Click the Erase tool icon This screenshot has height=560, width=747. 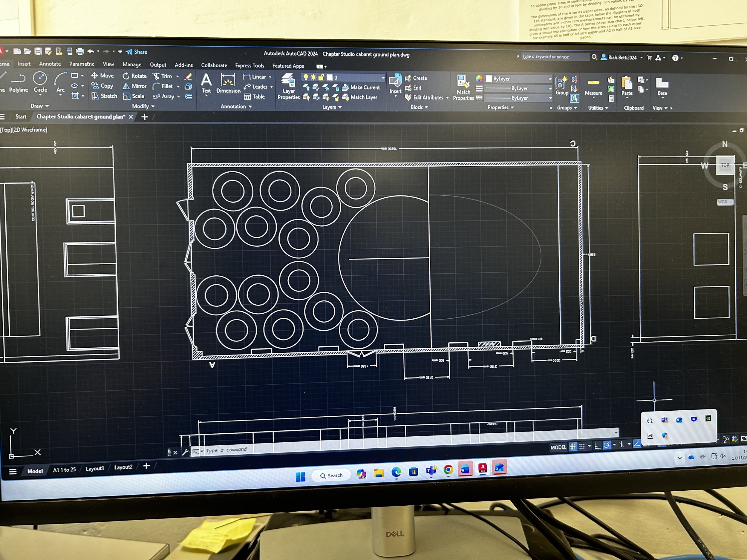coord(189,77)
